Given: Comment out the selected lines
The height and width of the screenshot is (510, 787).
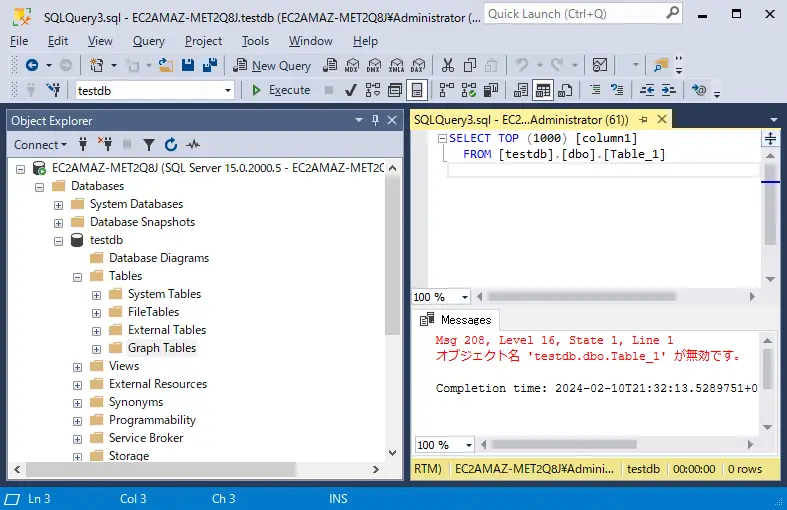Looking at the screenshot, I should click(x=595, y=90).
